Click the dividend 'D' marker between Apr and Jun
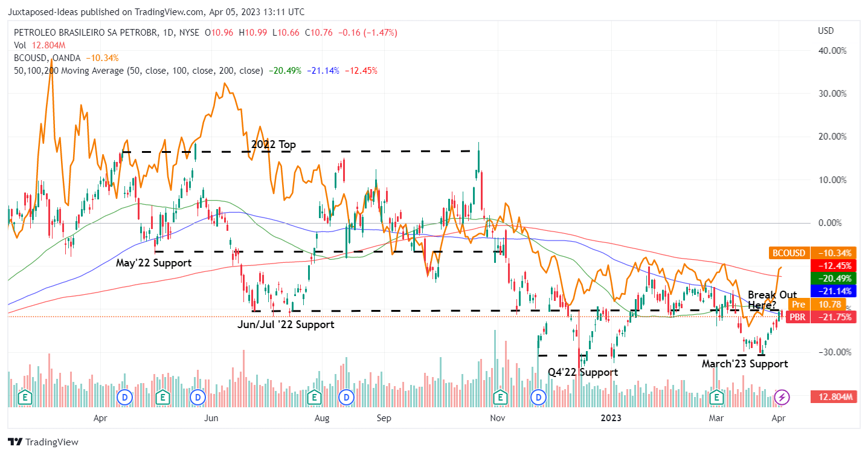 pyautogui.click(x=125, y=397)
